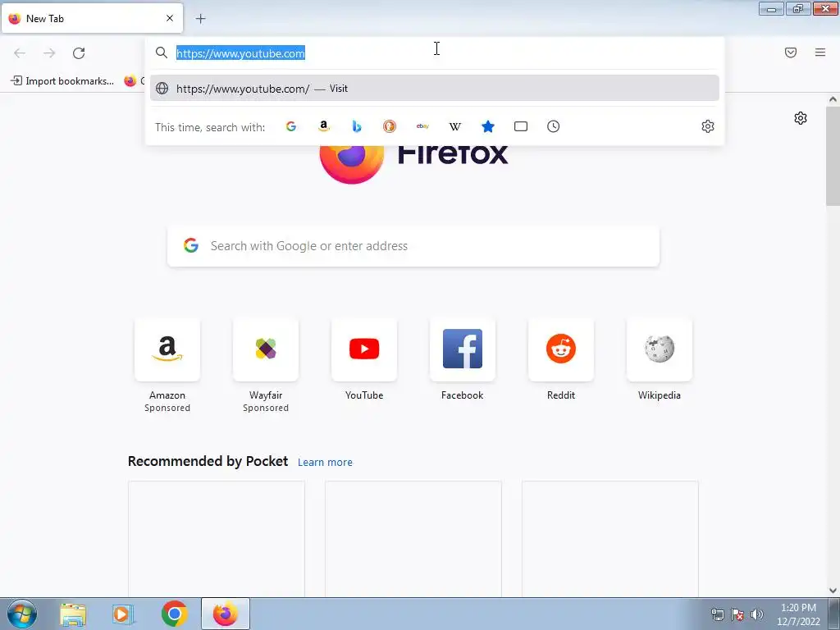The image size is (840, 630).
Task: Launch Windows Media Player from the taskbar
Action: coord(123,614)
